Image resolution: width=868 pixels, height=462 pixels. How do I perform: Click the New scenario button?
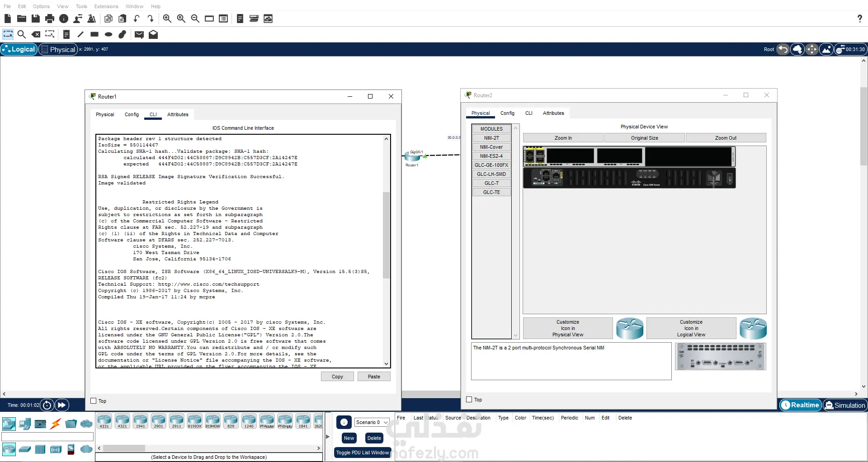click(349, 438)
